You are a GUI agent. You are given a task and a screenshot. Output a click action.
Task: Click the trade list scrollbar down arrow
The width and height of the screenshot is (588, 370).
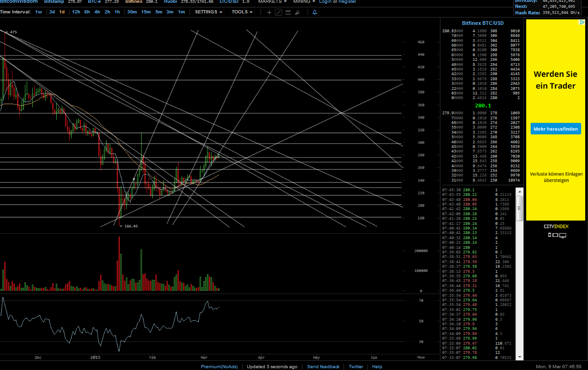point(519,356)
